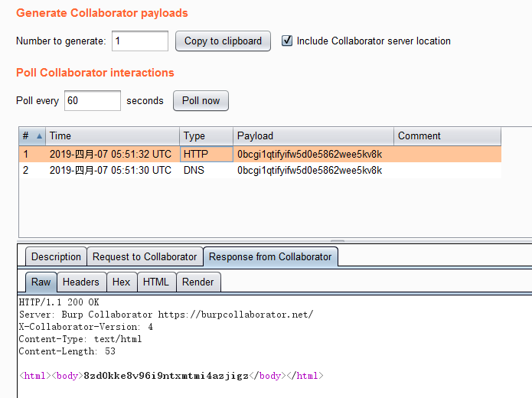Sort the table by Type column
The width and height of the screenshot is (532, 398).
tap(205, 136)
